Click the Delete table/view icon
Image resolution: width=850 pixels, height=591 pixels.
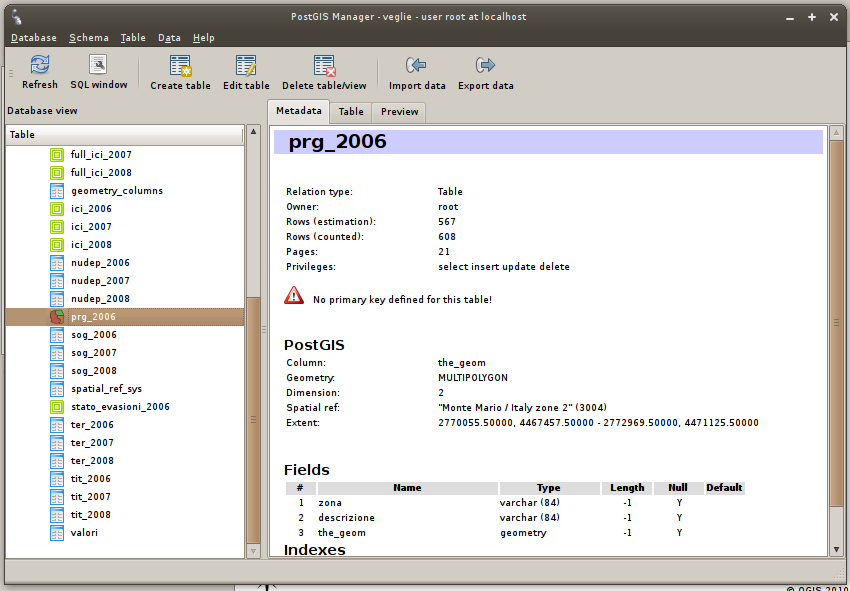tap(324, 66)
